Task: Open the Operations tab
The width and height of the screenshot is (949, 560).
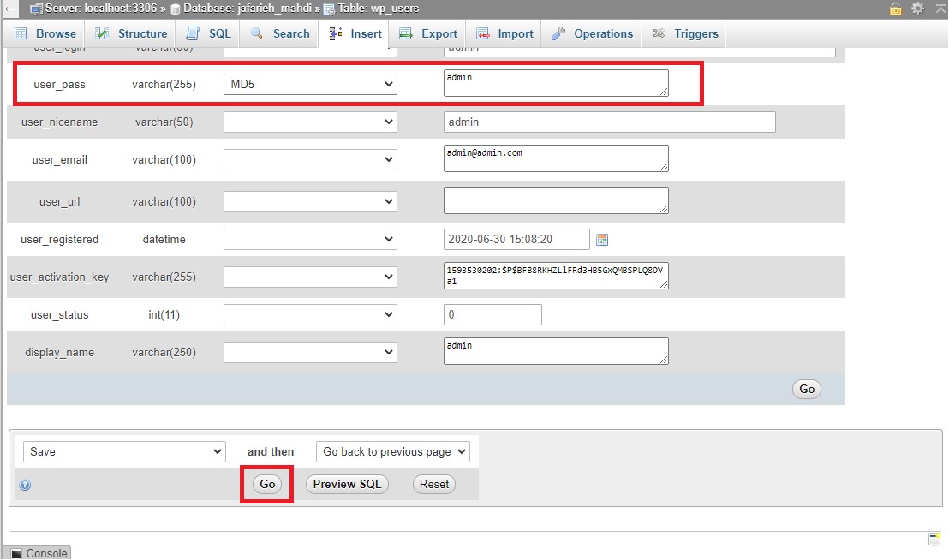Action: point(591,34)
